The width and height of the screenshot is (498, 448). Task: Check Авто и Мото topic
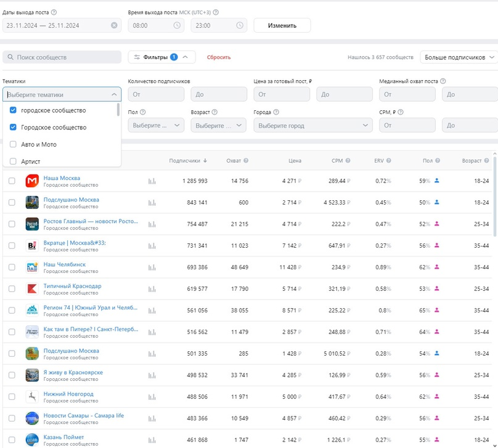pyautogui.click(x=13, y=144)
